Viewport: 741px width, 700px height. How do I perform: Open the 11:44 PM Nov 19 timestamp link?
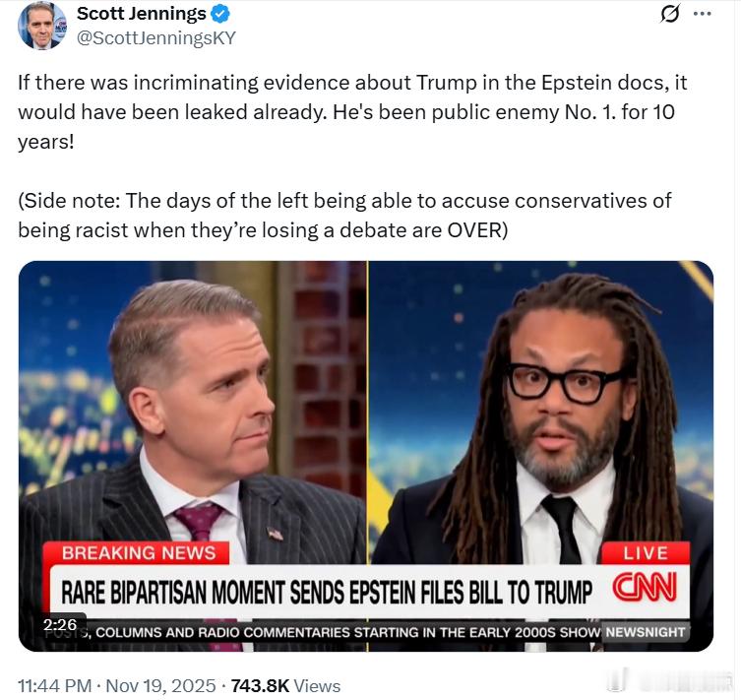click(x=116, y=685)
